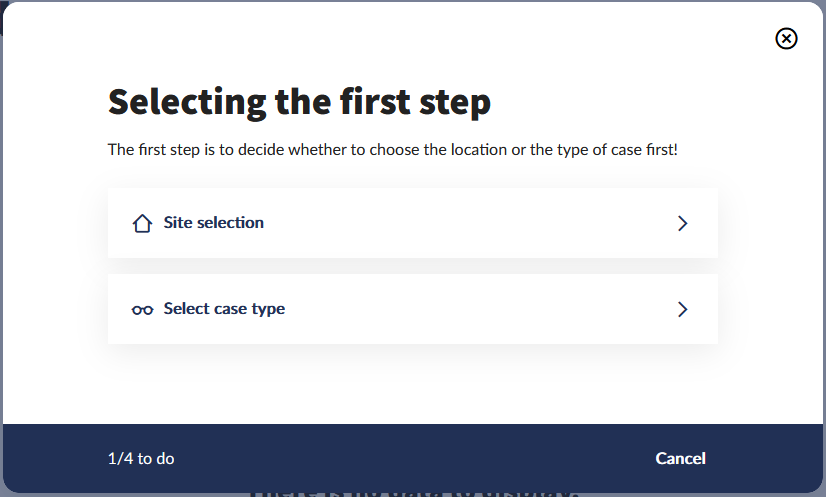Click the 1/4 to do progress indicator
This screenshot has height=497, width=826.
pyautogui.click(x=141, y=458)
